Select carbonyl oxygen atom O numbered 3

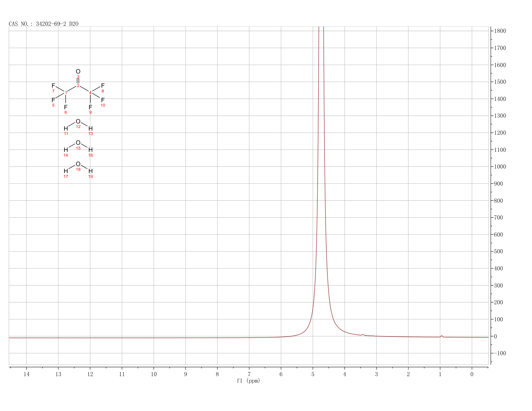(x=78, y=72)
